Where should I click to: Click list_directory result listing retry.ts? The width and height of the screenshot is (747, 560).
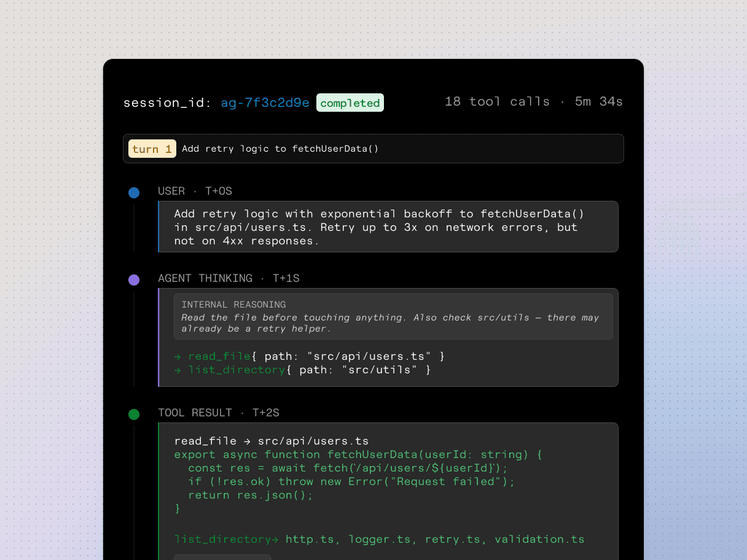pyautogui.click(x=380, y=539)
